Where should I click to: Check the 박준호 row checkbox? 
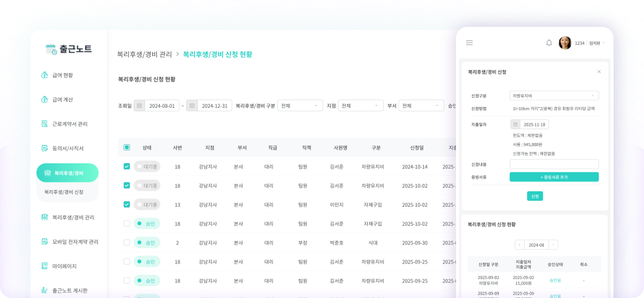click(x=127, y=243)
